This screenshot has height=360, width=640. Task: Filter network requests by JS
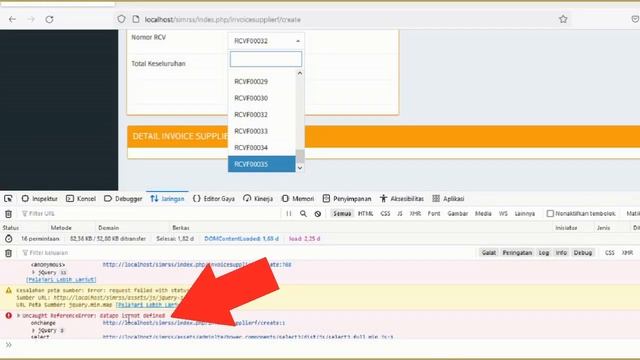pos(400,213)
